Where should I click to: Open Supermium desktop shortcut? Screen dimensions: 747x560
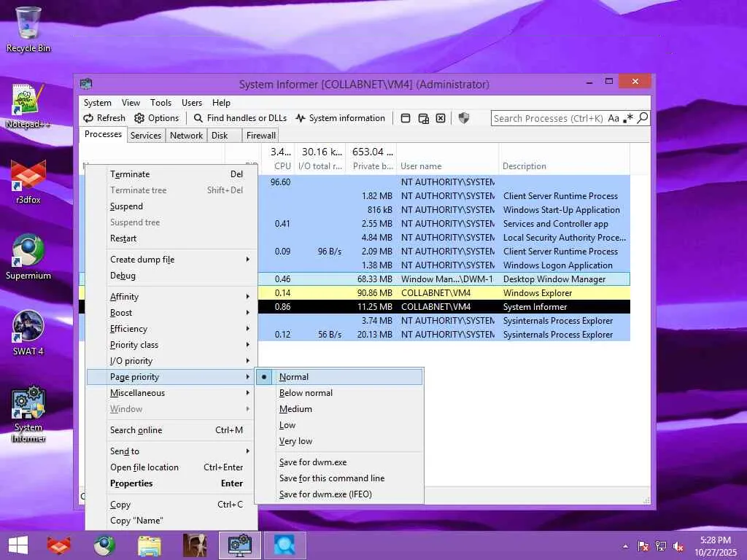[x=28, y=257]
